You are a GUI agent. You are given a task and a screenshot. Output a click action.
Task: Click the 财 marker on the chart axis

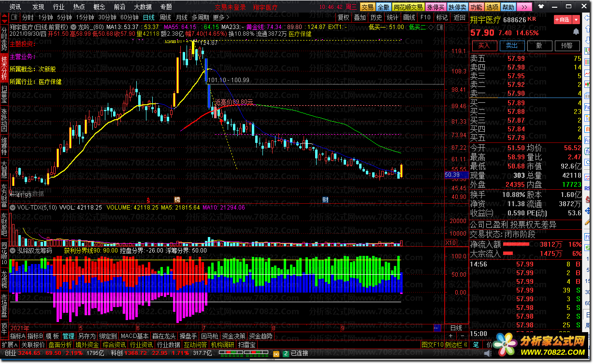click(326, 199)
